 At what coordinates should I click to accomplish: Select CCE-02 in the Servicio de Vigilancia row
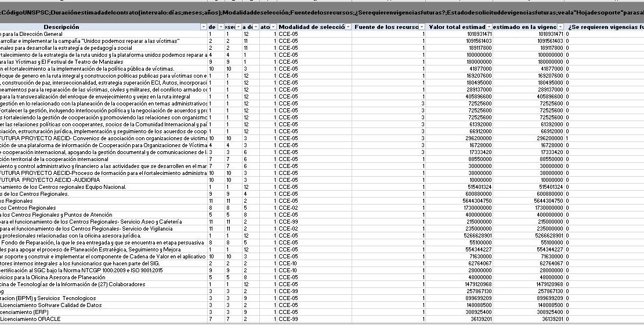(314, 229)
